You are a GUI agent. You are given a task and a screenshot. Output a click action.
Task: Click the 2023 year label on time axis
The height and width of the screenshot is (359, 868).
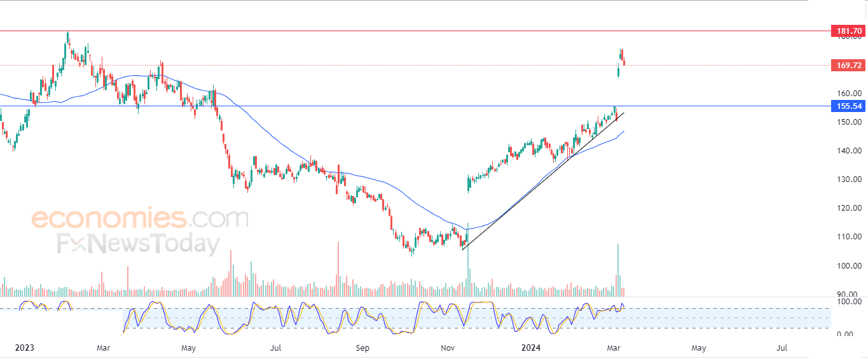pyautogui.click(x=24, y=348)
